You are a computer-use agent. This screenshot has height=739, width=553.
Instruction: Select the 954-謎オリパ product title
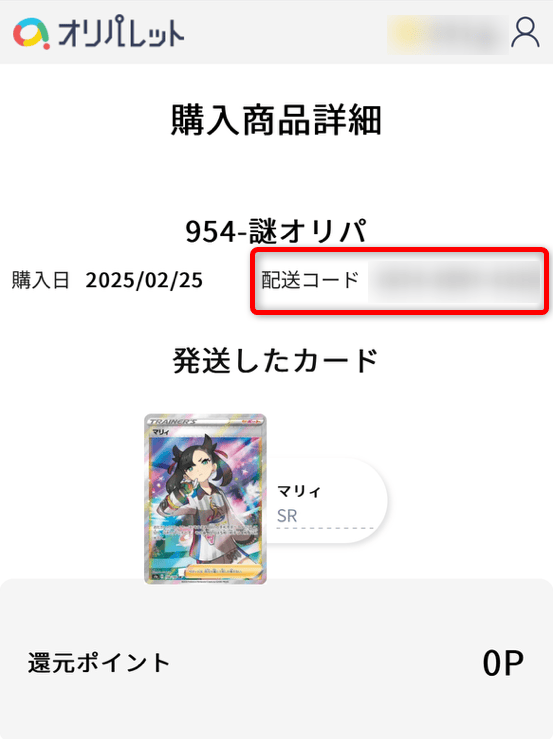(x=276, y=231)
